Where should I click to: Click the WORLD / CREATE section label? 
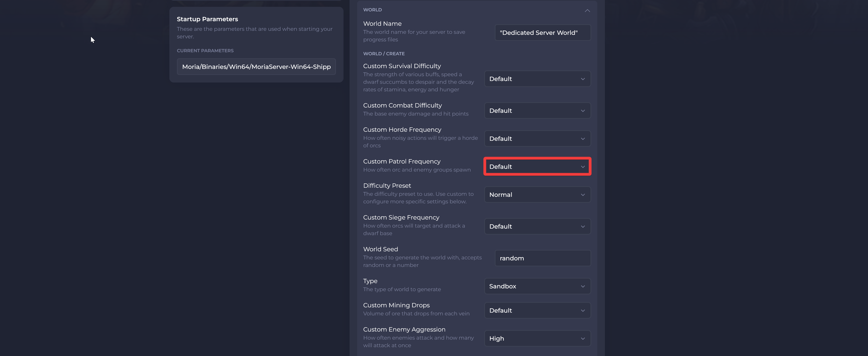[x=384, y=54]
